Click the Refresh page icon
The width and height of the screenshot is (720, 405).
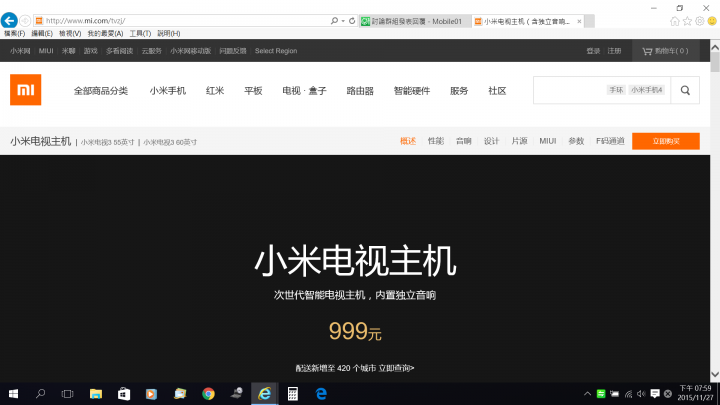coord(352,21)
